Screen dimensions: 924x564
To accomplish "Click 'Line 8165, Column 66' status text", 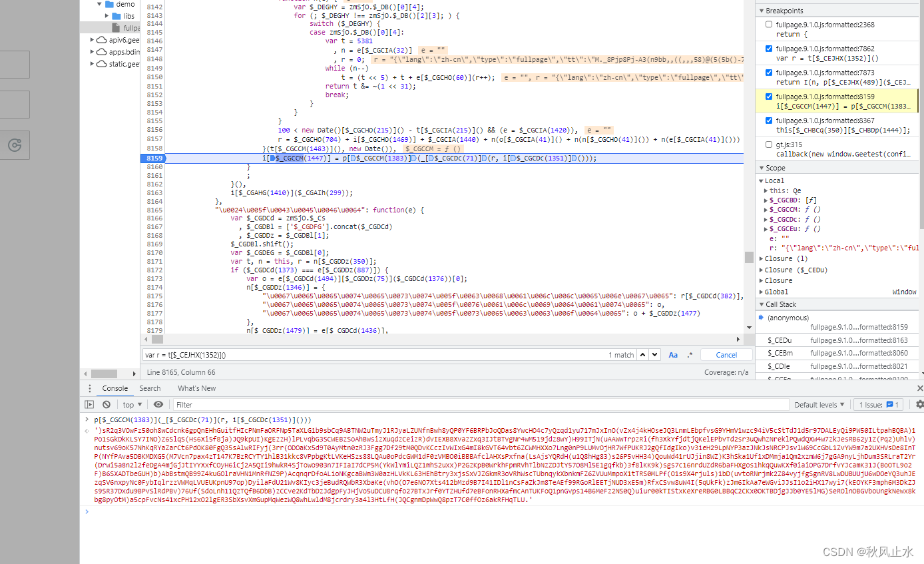I will point(181,372).
